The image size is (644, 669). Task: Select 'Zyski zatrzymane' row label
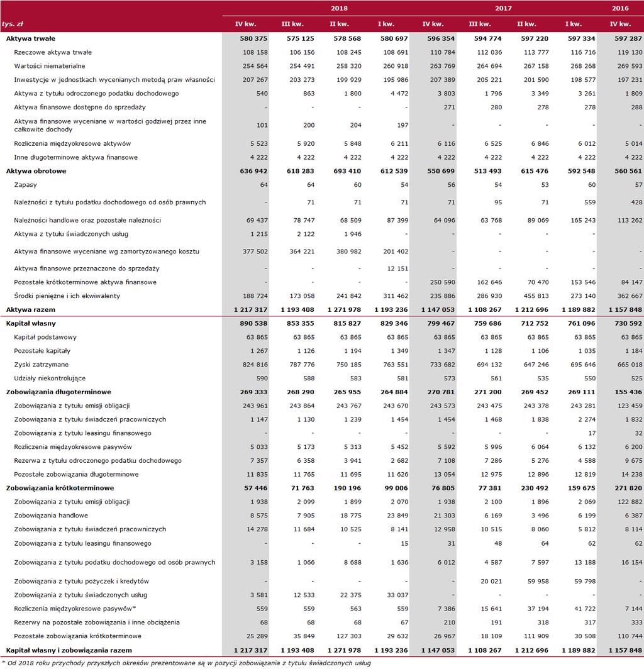[42, 365]
